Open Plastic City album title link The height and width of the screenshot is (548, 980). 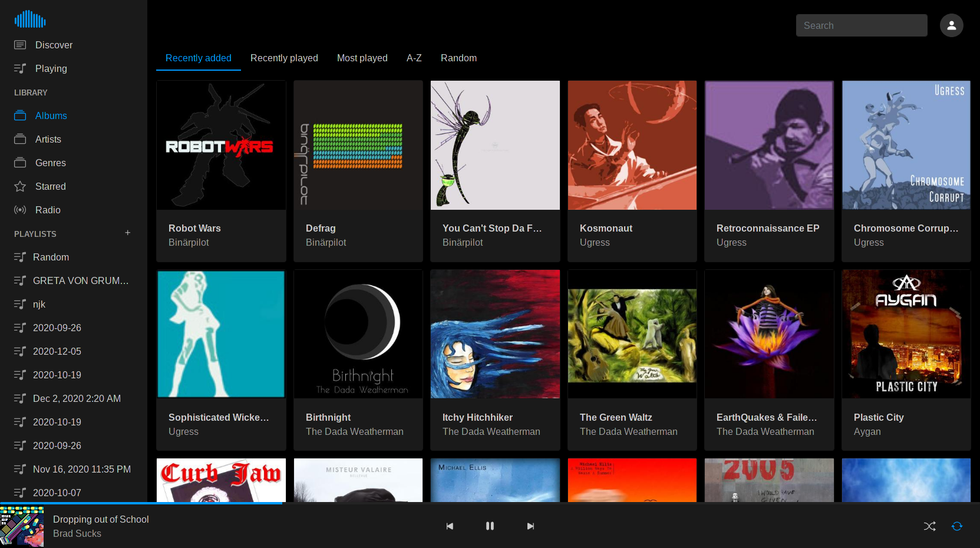[879, 417]
